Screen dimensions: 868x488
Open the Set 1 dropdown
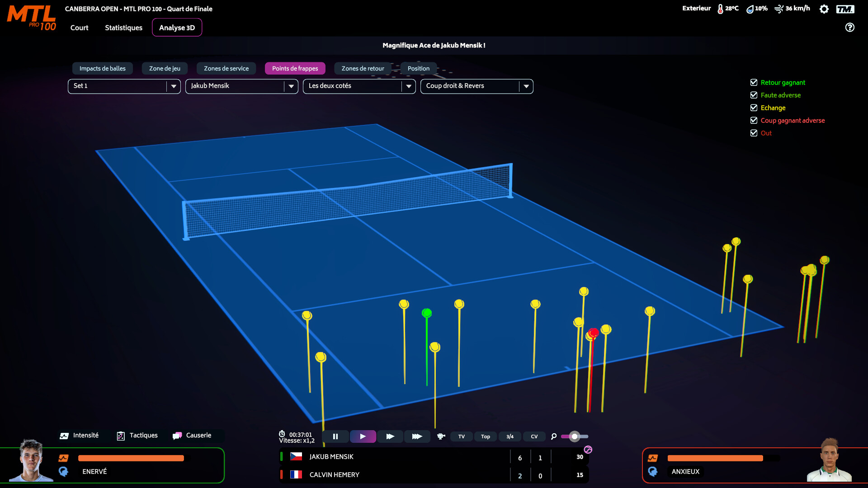point(124,86)
